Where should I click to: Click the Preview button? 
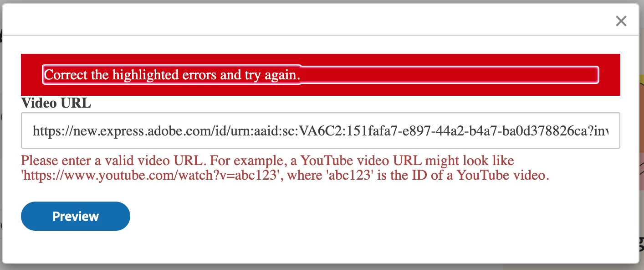click(x=76, y=216)
